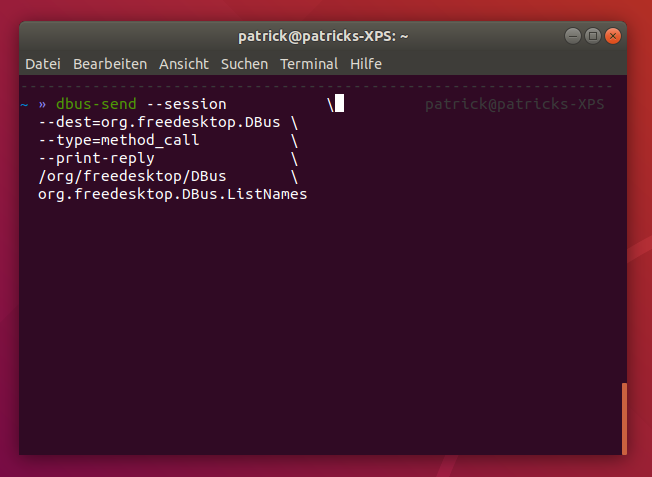Click the » prompt symbol

[42, 104]
